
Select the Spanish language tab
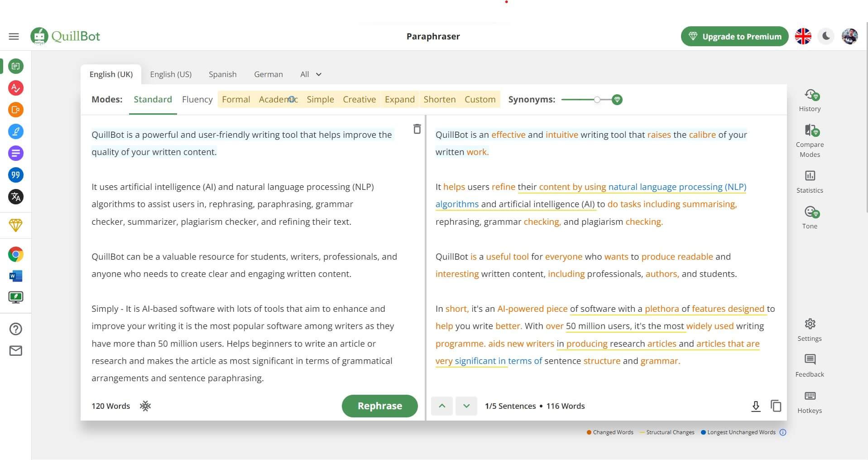point(222,74)
